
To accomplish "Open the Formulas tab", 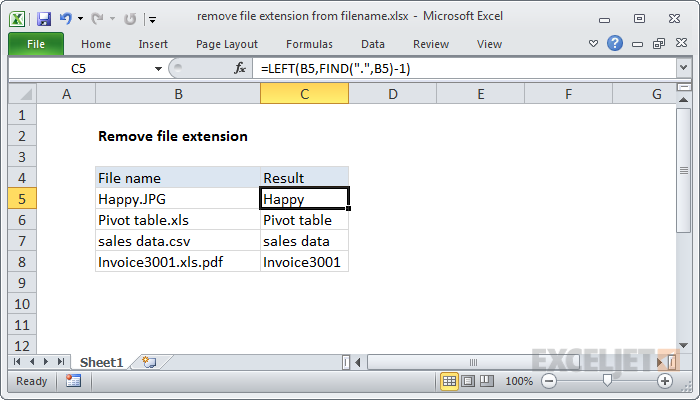I will point(309,44).
